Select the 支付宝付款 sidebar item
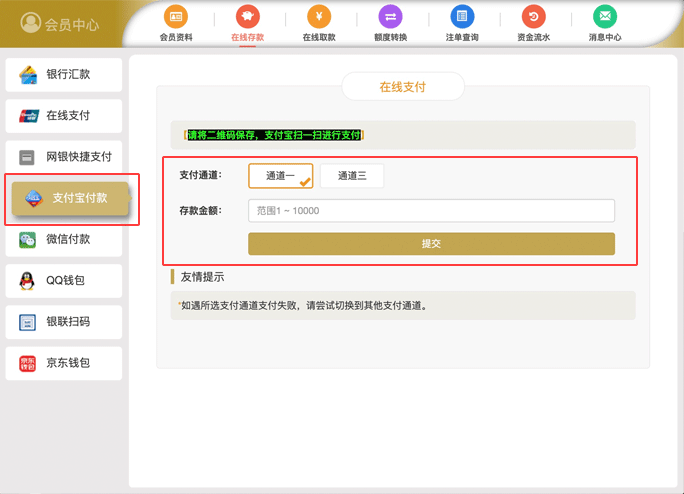684x494 pixels. 72,198
